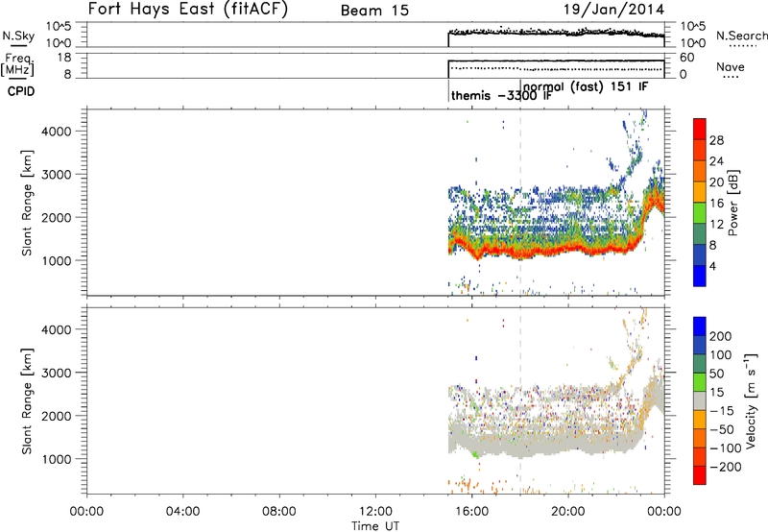Click the 'Time UT' axis title
The width and height of the screenshot is (768, 532).
tap(375, 525)
